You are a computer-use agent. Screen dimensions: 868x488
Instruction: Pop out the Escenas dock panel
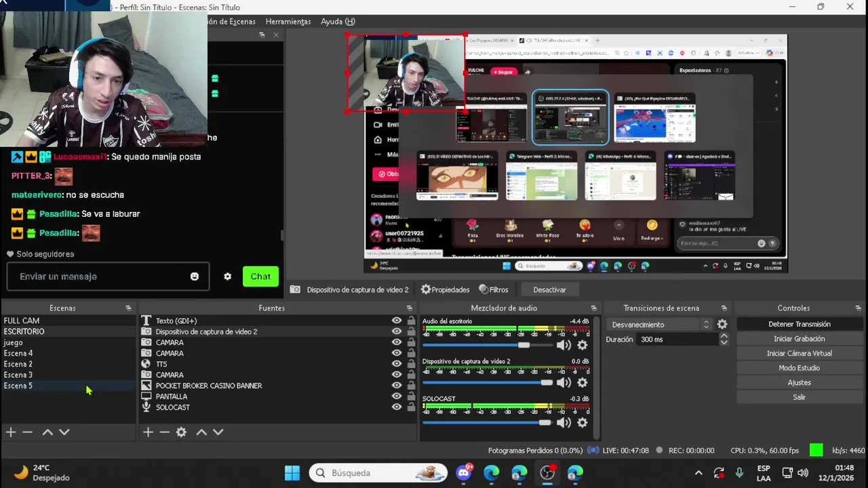128,308
